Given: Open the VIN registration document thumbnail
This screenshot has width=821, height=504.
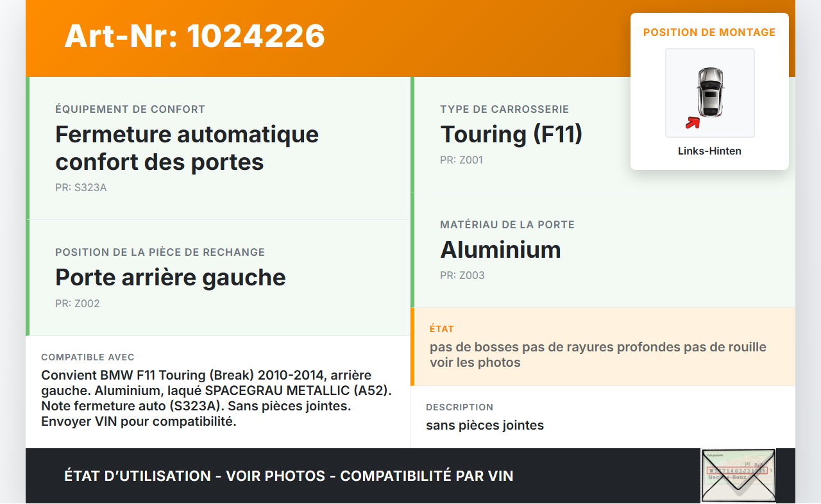Looking at the screenshot, I should pos(738,476).
